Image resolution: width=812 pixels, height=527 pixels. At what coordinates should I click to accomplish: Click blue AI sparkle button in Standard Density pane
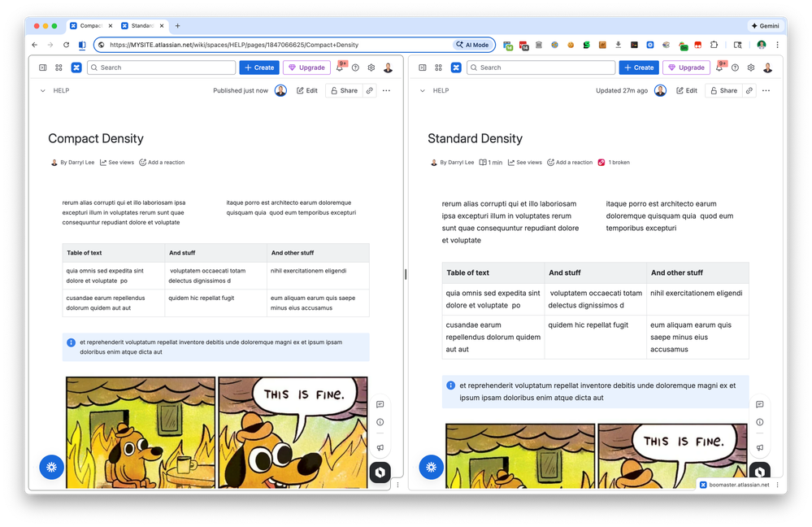point(431,467)
